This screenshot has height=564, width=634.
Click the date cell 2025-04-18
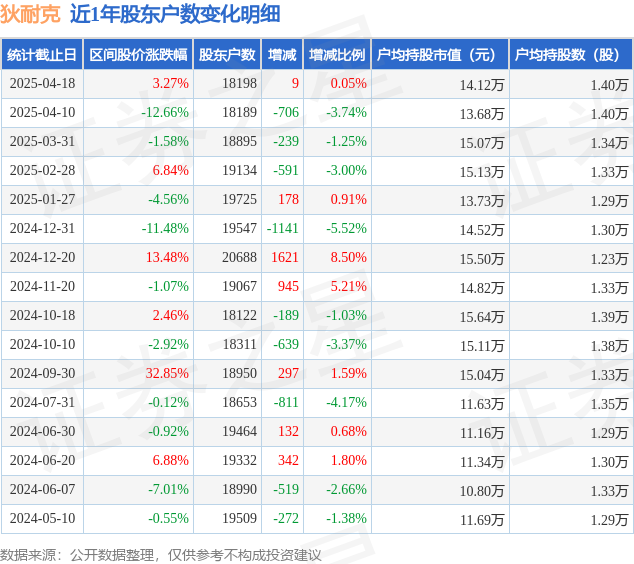tap(42, 84)
